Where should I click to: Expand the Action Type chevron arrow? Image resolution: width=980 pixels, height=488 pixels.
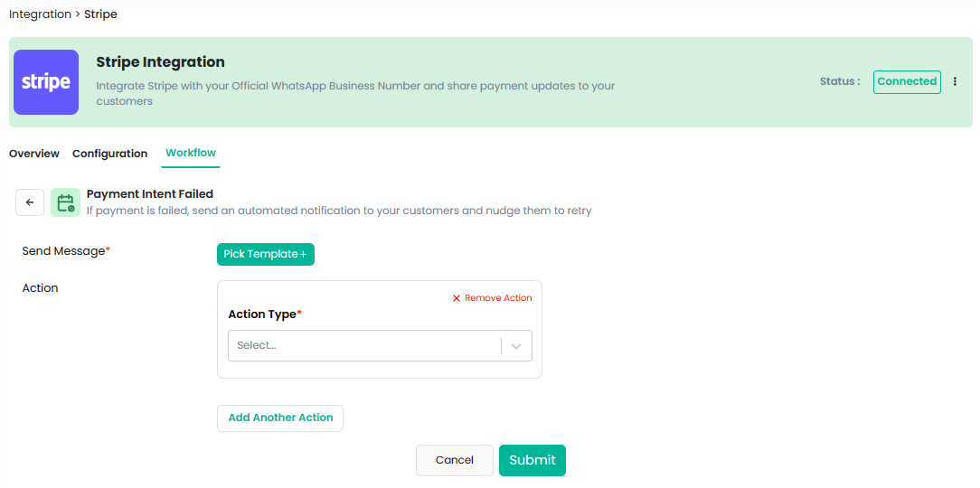[516, 345]
